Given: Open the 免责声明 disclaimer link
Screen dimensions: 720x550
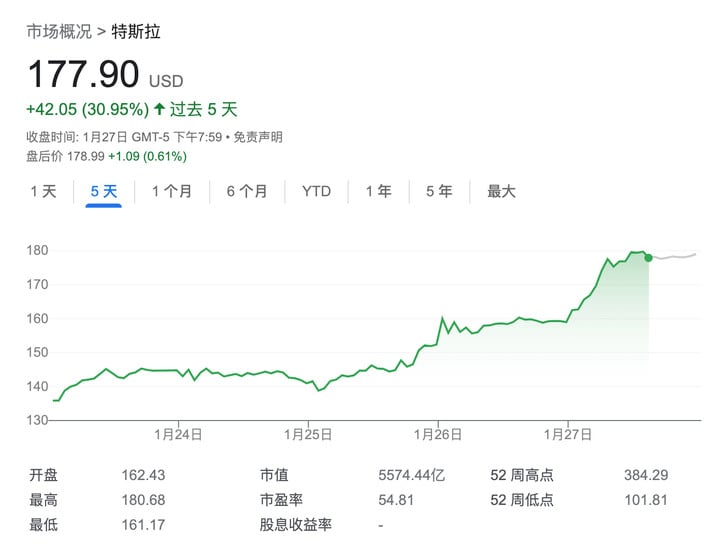Looking at the screenshot, I should click(x=258, y=137).
